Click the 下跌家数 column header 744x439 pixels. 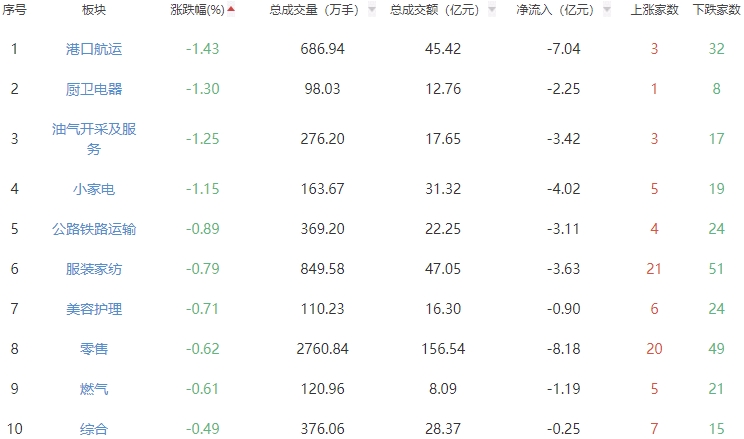(x=714, y=10)
